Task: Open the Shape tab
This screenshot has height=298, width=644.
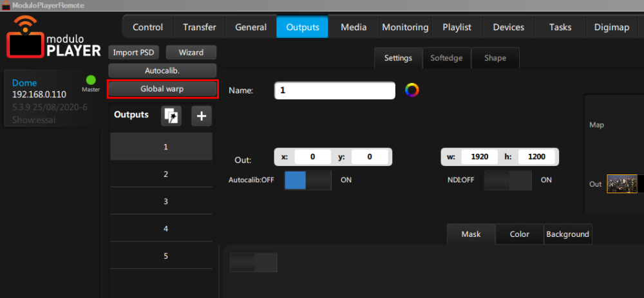Action: coord(495,58)
